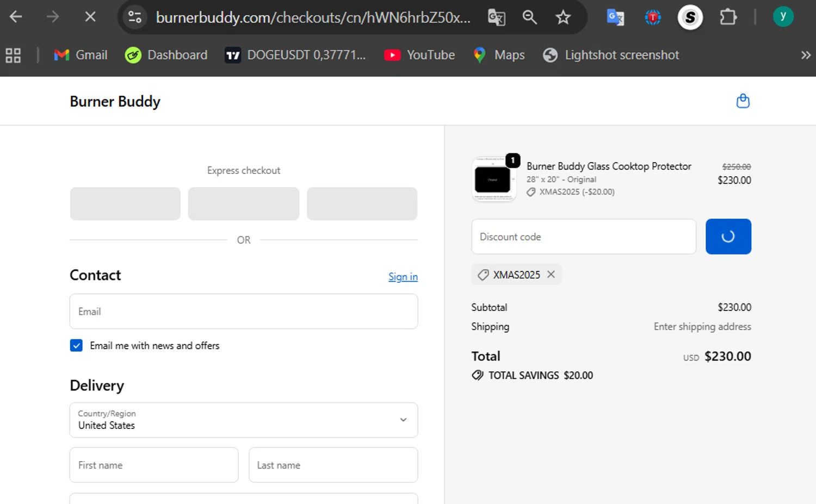
Task: Click the Express checkout heading
Action: 244,170
